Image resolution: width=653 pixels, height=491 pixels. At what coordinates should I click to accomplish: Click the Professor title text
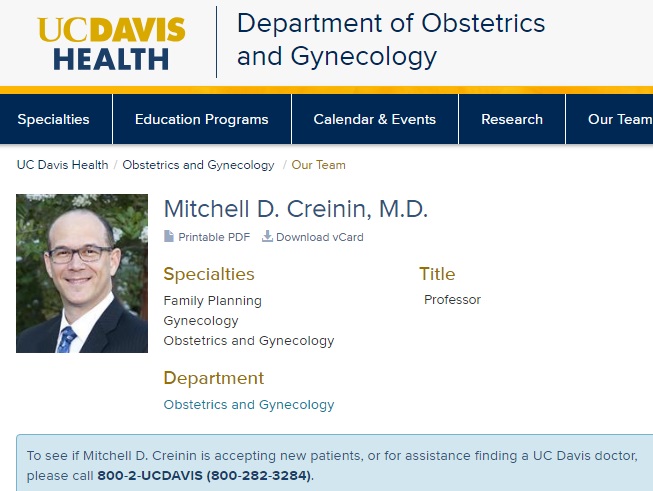(x=452, y=300)
